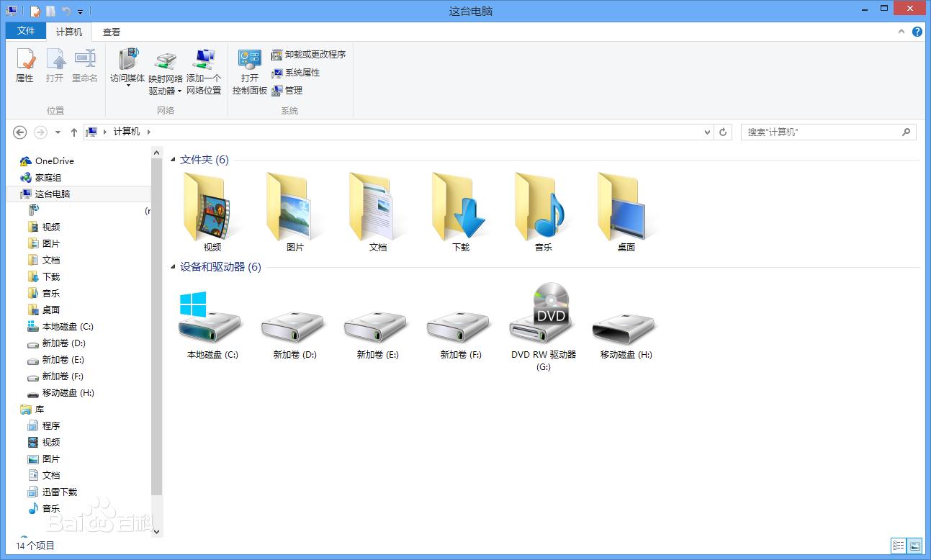
Task: Open the 文件 menu
Action: (x=25, y=32)
